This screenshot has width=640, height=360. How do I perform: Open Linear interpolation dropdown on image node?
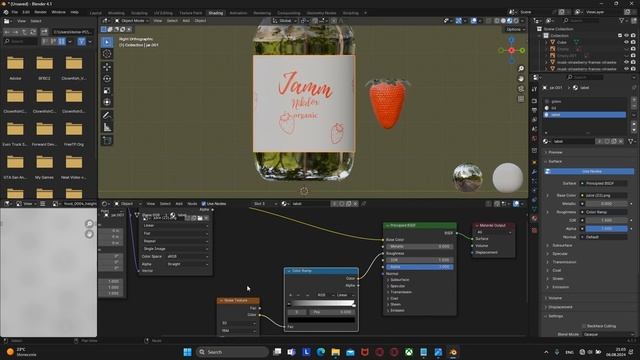pos(176,225)
